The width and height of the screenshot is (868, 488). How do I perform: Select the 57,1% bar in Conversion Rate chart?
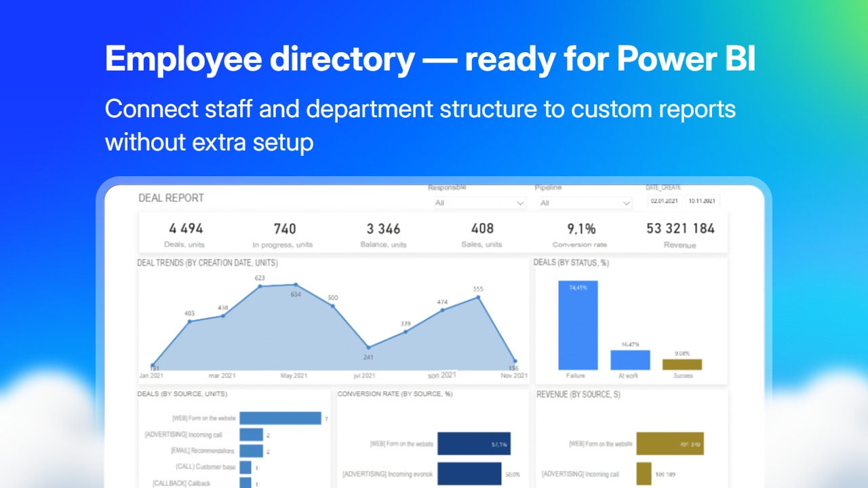point(474,444)
